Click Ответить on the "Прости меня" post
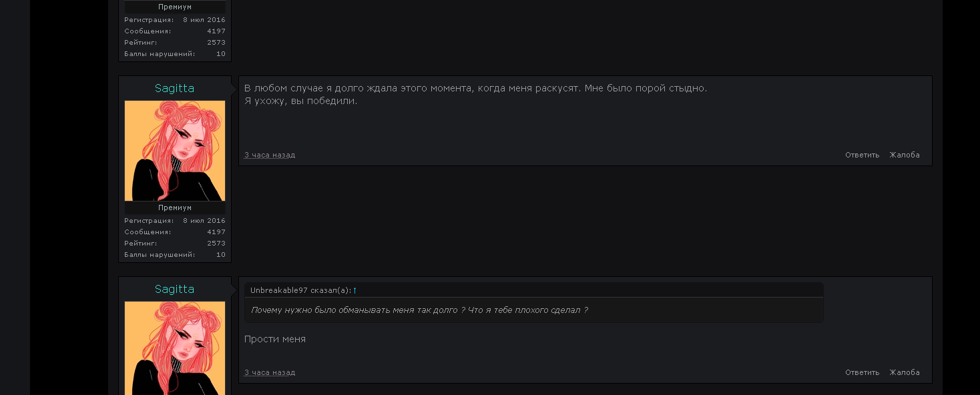 (x=863, y=372)
